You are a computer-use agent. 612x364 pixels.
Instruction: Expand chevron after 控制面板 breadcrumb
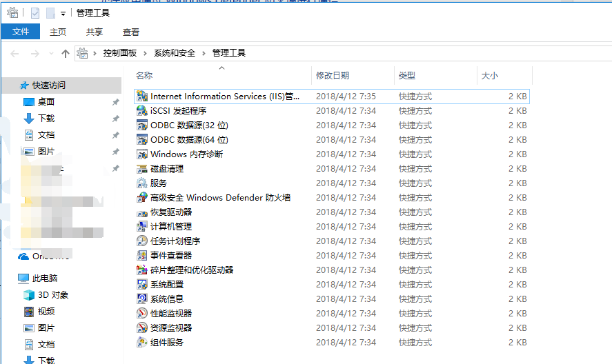(145, 54)
